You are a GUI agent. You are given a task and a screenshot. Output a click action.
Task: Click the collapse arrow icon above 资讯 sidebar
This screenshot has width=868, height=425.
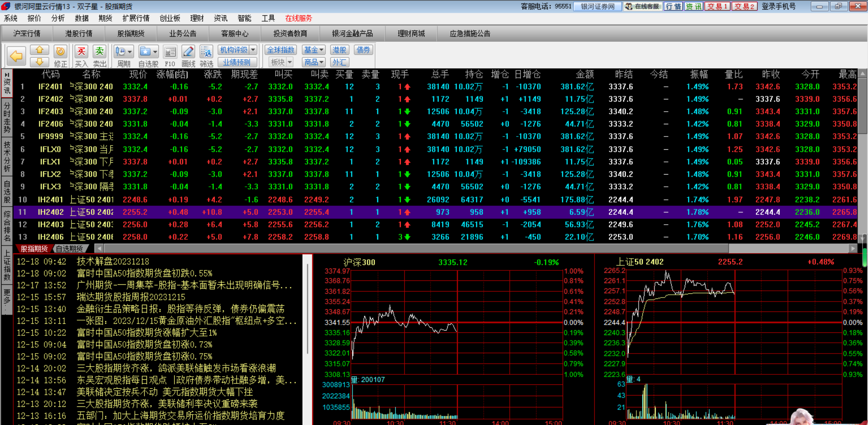pos(7,74)
